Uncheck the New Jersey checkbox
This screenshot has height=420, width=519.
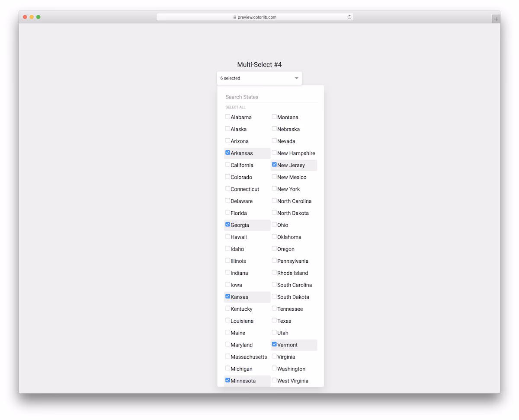(274, 165)
